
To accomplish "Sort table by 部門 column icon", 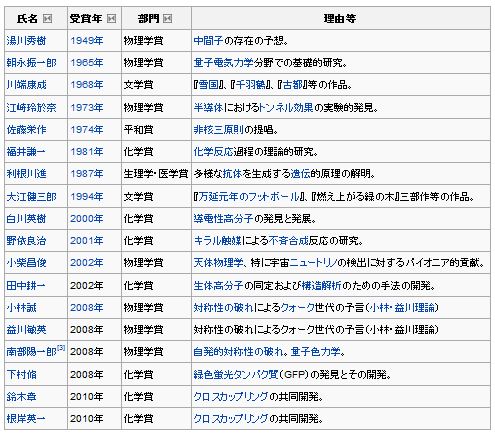I will [x=167, y=19].
